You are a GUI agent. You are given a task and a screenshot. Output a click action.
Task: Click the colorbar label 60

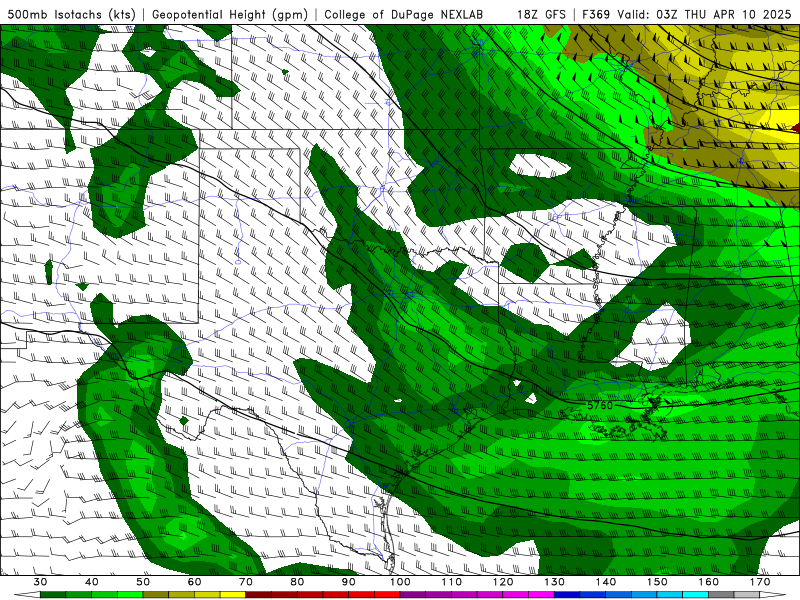pyautogui.click(x=194, y=582)
